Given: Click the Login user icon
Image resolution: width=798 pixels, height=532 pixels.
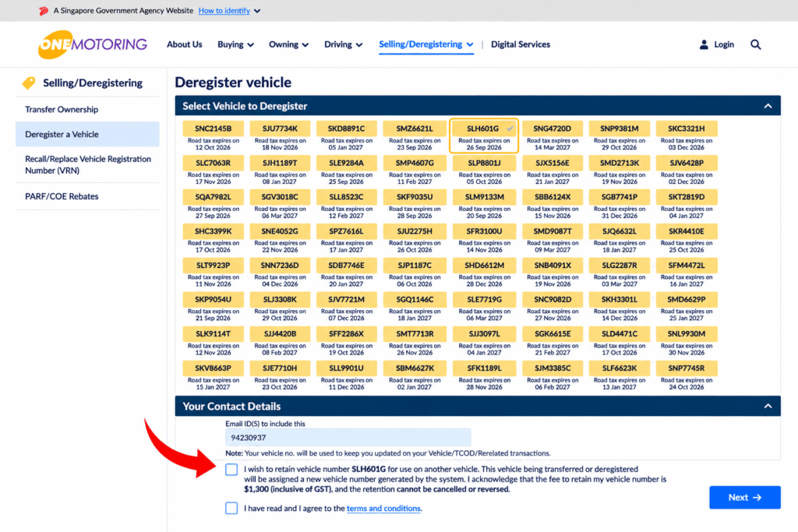Looking at the screenshot, I should point(704,44).
